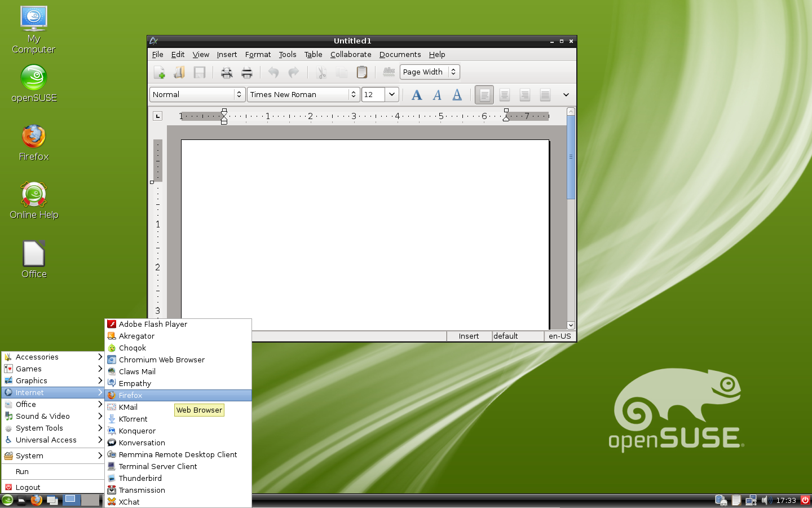Click the clipboard manager tray icon

[736, 500]
